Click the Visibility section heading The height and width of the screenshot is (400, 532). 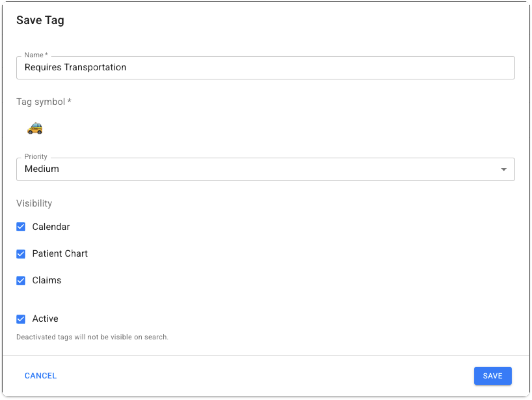pyautogui.click(x=34, y=203)
